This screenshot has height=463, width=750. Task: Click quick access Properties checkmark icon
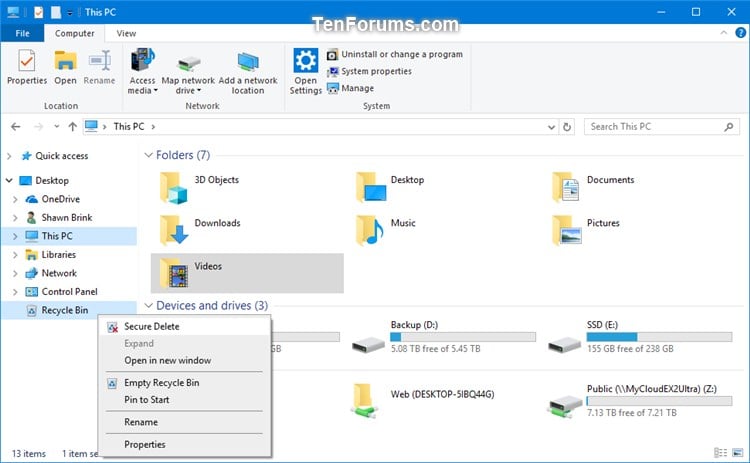point(39,12)
